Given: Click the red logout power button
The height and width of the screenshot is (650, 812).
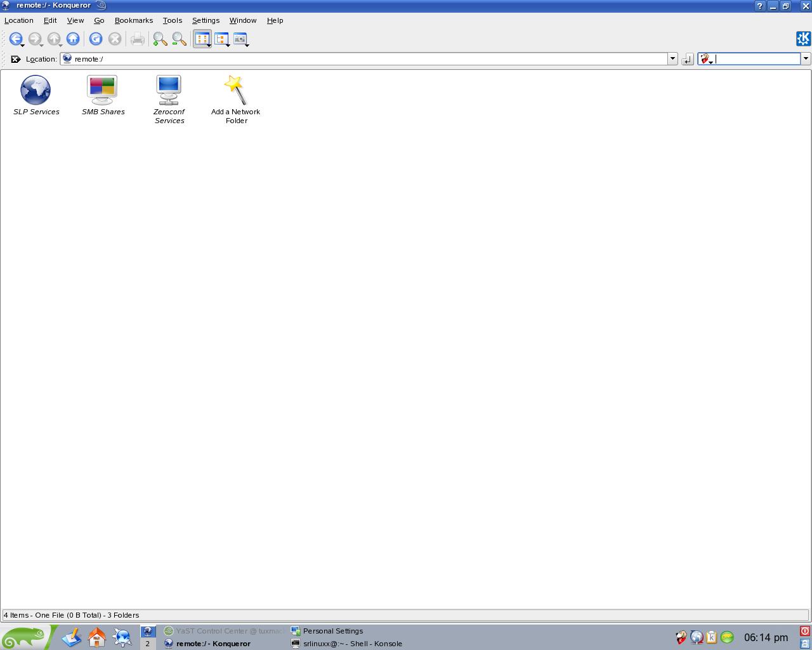Looking at the screenshot, I should pos(804,631).
